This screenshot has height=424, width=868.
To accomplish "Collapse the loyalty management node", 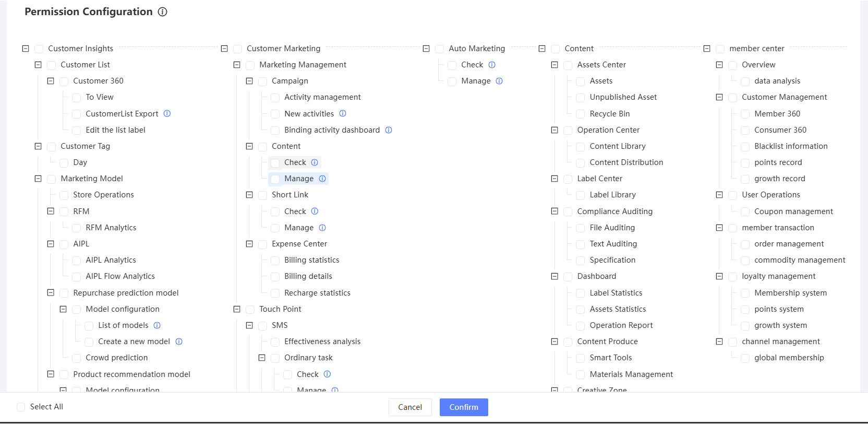I will click(x=719, y=276).
